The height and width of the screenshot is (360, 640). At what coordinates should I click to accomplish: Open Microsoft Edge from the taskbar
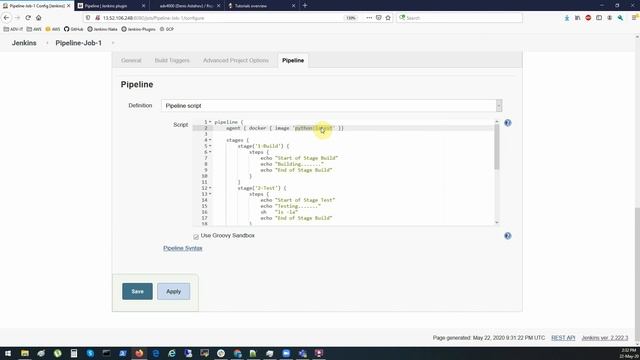(156, 353)
